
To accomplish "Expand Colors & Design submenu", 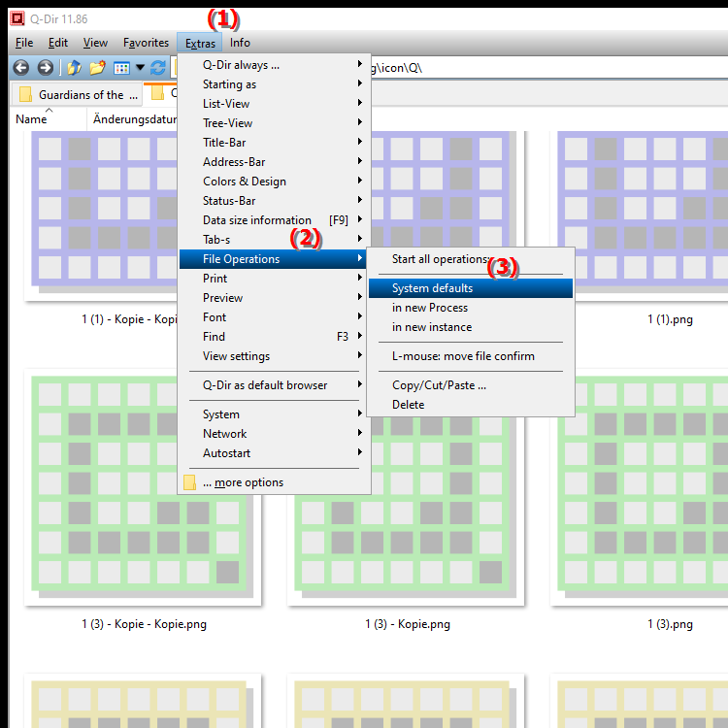I will click(274, 182).
